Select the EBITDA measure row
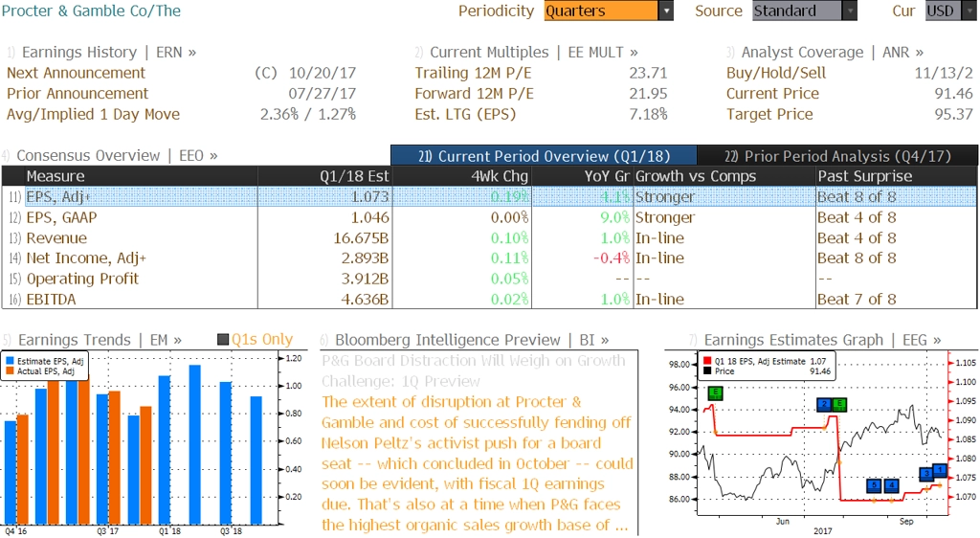Image resolution: width=980 pixels, height=538 pixels. (x=489, y=300)
